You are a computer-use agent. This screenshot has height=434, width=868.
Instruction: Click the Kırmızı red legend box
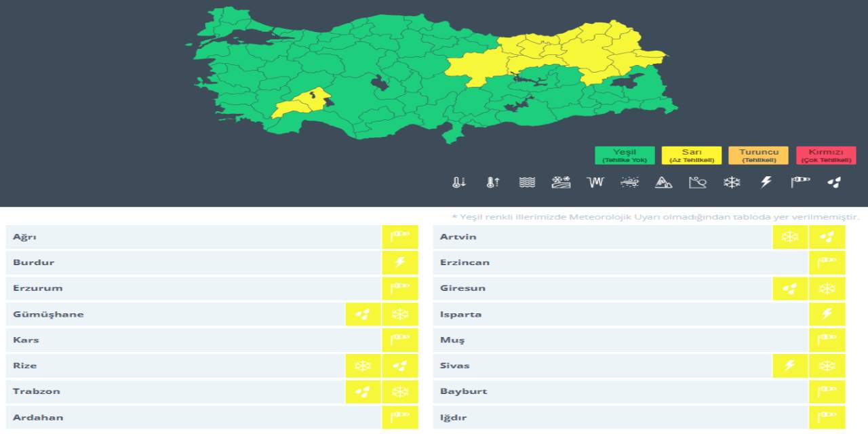pos(826,155)
